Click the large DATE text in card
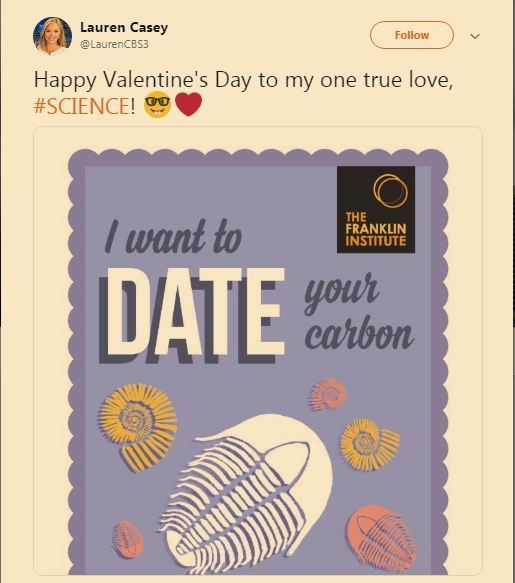This screenshot has width=515, height=583. pyautogui.click(x=192, y=315)
